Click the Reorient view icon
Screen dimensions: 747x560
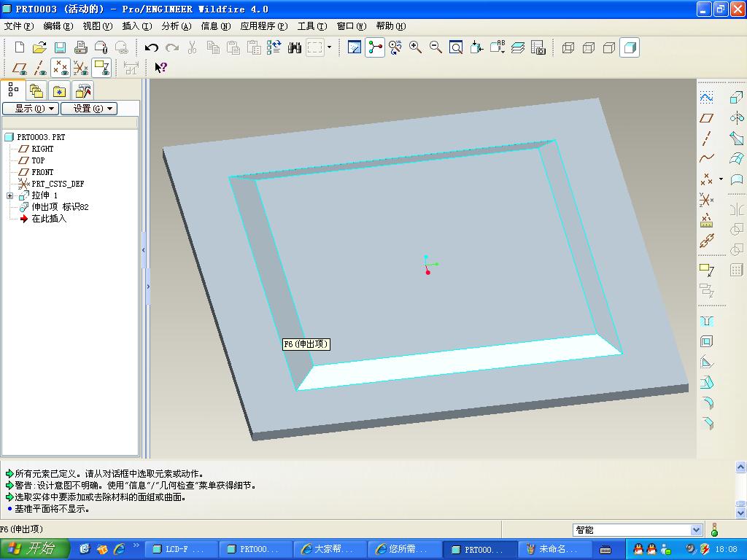tap(476, 47)
